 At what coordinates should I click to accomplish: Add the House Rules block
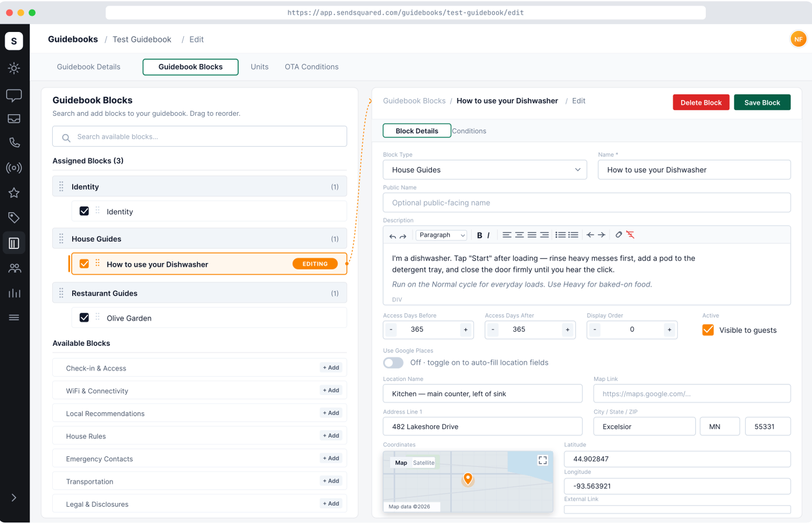(x=331, y=436)
